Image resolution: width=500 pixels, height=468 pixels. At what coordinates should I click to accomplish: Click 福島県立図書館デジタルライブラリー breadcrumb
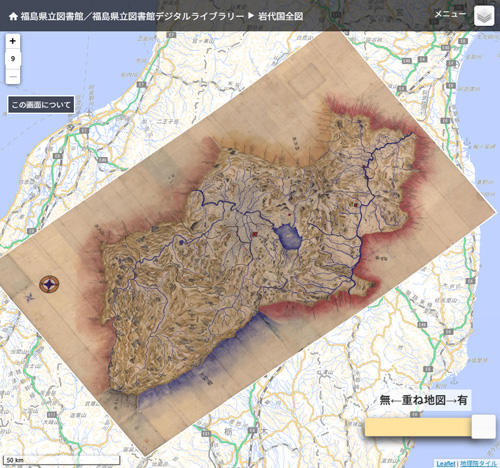(168, 16)
